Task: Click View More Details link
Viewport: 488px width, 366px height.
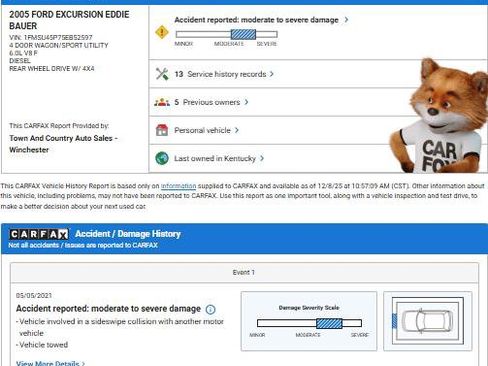Action: pyautogui.click(x=47, y=363)
